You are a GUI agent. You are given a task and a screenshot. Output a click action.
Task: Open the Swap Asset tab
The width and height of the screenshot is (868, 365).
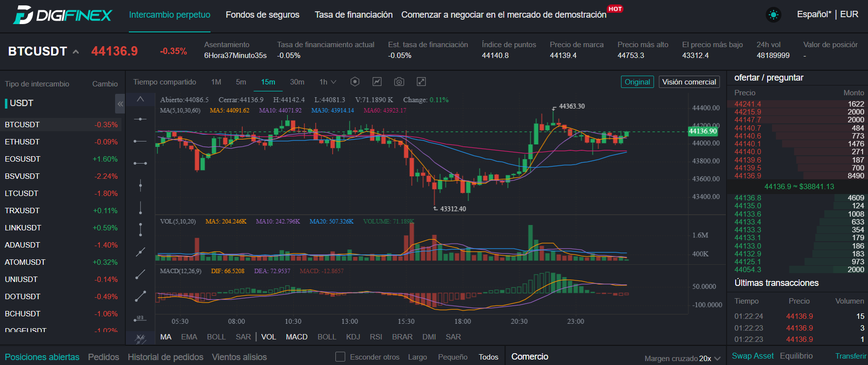pyautogui.click(x=753, y=356)
